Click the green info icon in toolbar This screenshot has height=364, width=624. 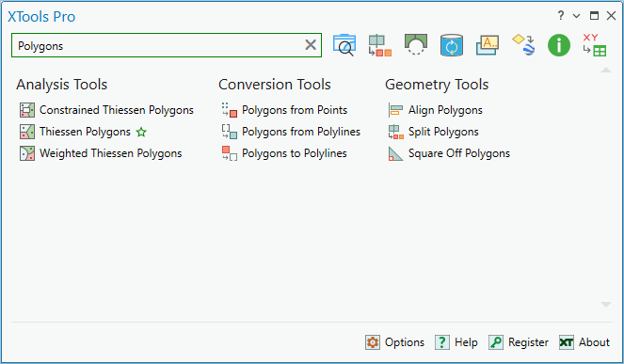coord(559,45)
